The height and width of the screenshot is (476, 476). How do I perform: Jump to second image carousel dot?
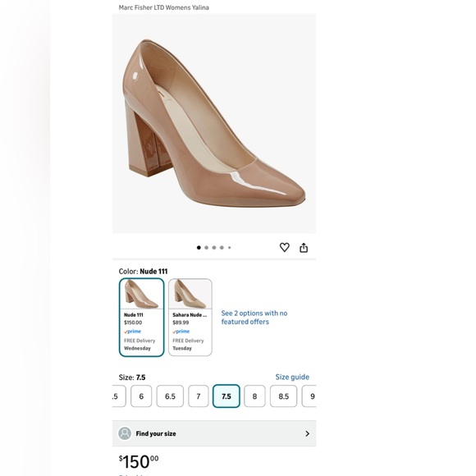click(207, 248)
